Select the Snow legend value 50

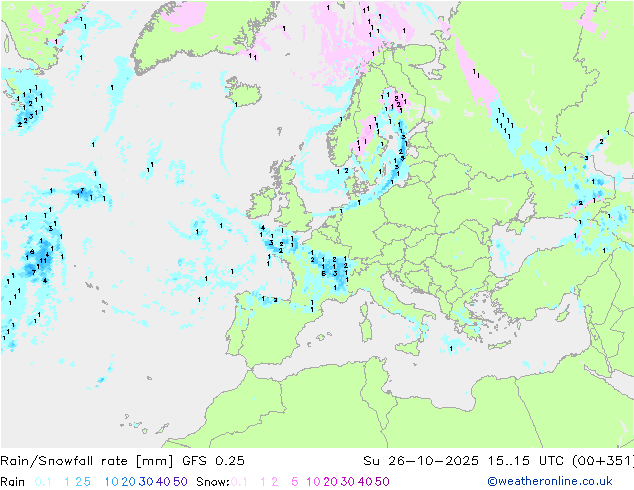(382, 482)
